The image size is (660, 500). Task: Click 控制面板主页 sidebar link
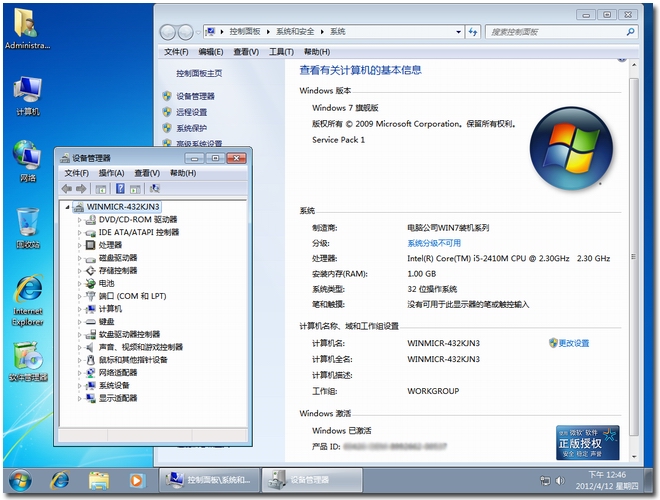(199, 73)
